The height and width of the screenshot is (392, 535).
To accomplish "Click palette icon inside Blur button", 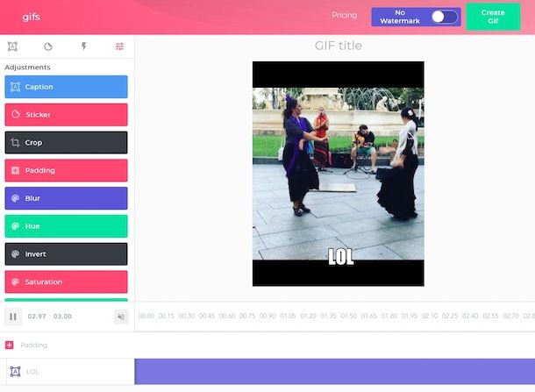I will (x=16, y=198).
